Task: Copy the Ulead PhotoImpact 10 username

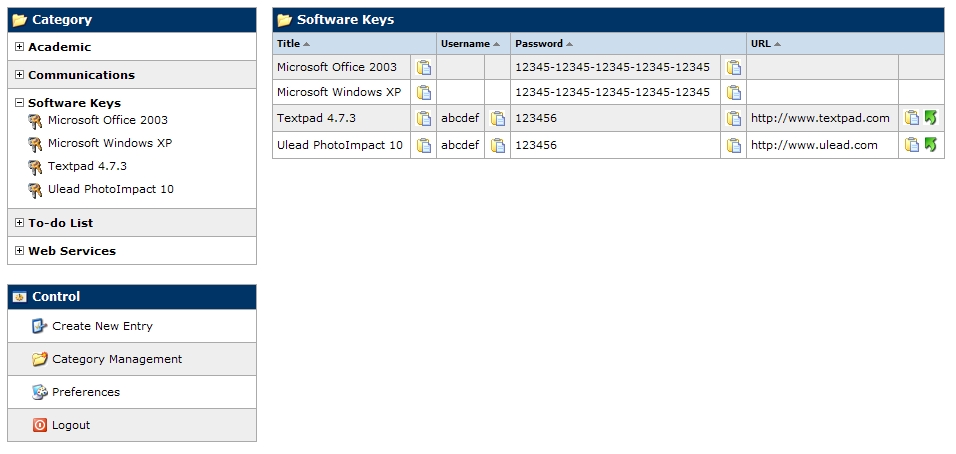Action: tap(498, 145)
